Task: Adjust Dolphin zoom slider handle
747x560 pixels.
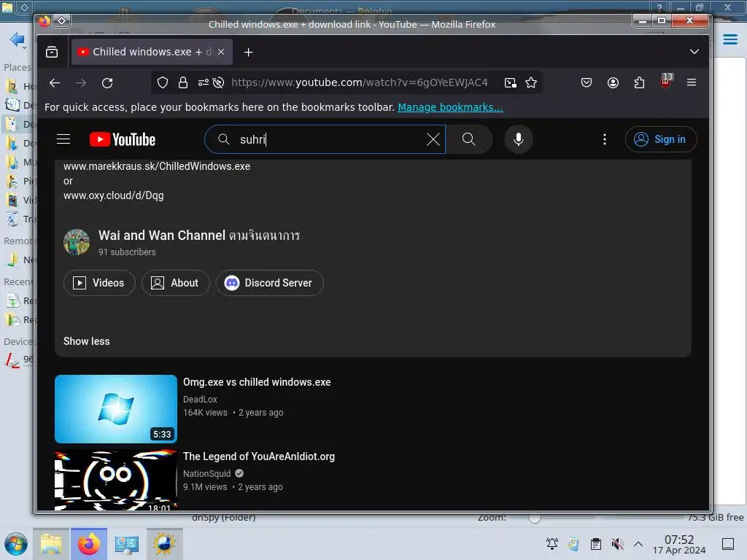Action: (x=535, y=518)
